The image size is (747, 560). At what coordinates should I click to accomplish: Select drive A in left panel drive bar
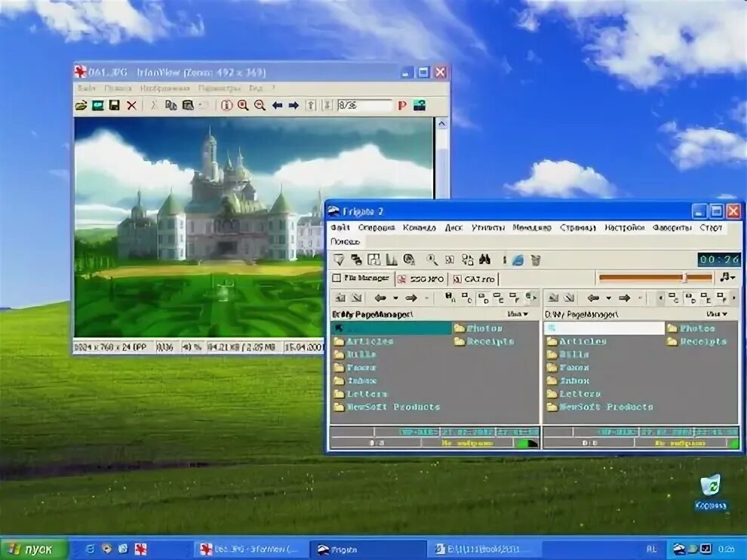click(450, 298)
